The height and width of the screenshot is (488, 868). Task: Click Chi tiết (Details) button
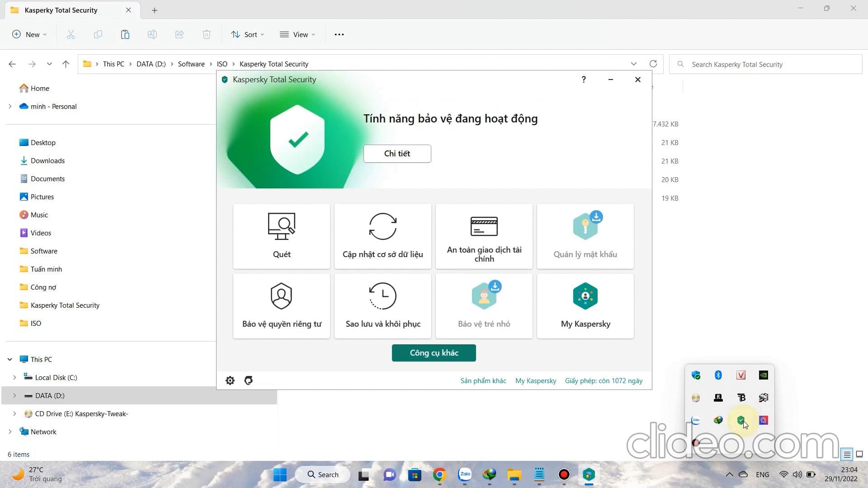coord(398,153)
